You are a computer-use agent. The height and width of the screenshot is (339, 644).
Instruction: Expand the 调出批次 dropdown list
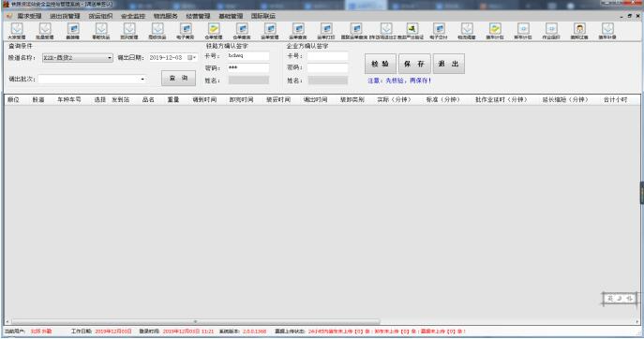[142, 79]
